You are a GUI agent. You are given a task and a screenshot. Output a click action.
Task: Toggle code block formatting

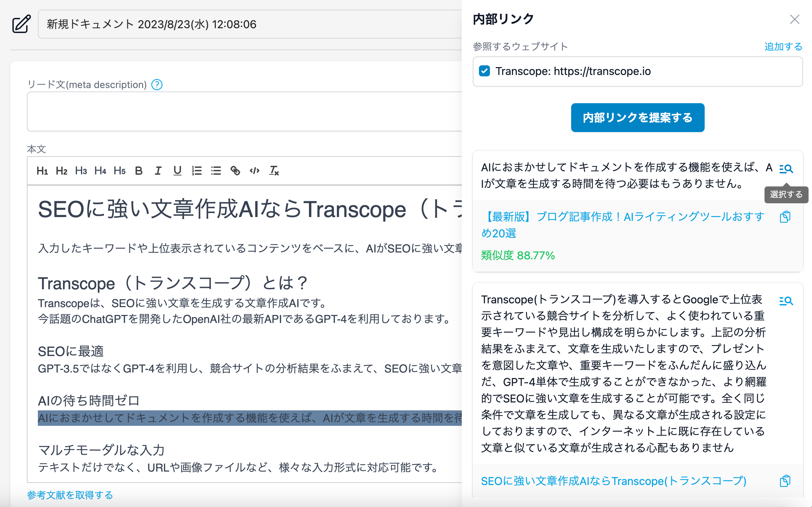[255, 171]
